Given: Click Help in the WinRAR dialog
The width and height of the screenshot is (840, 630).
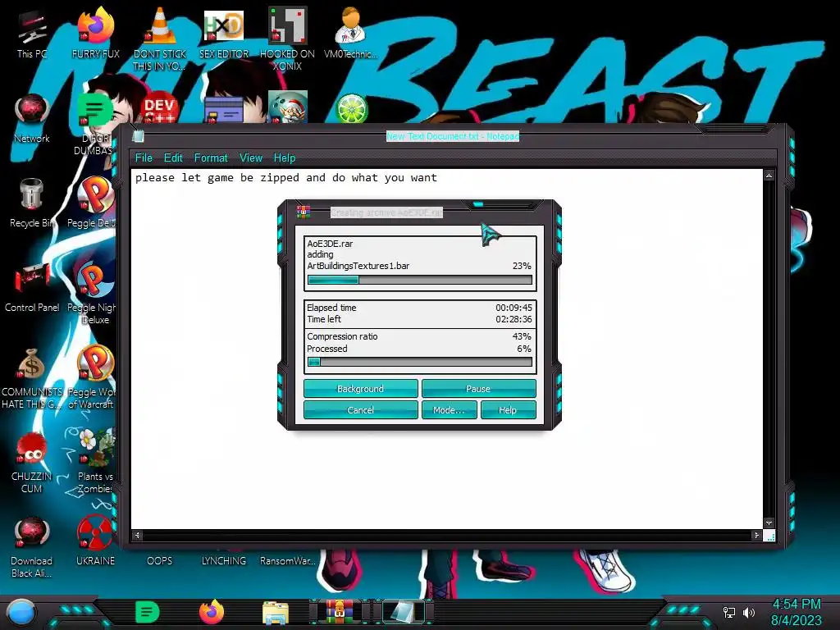Looking at the screenshot, I should pyautogui.click(x=508, y=410).
